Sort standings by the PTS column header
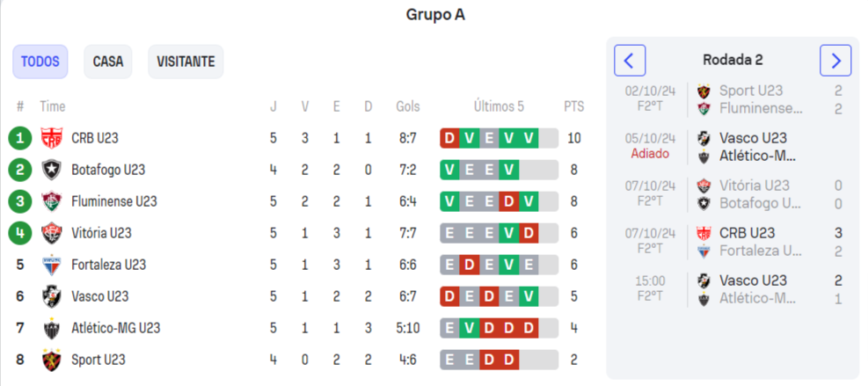The height and width of the screenshot is (386, 868). [573, 106]
